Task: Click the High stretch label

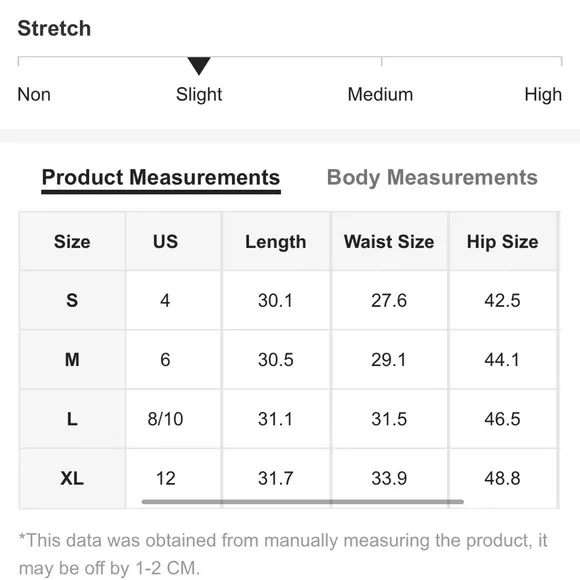Action: (543, 94)
